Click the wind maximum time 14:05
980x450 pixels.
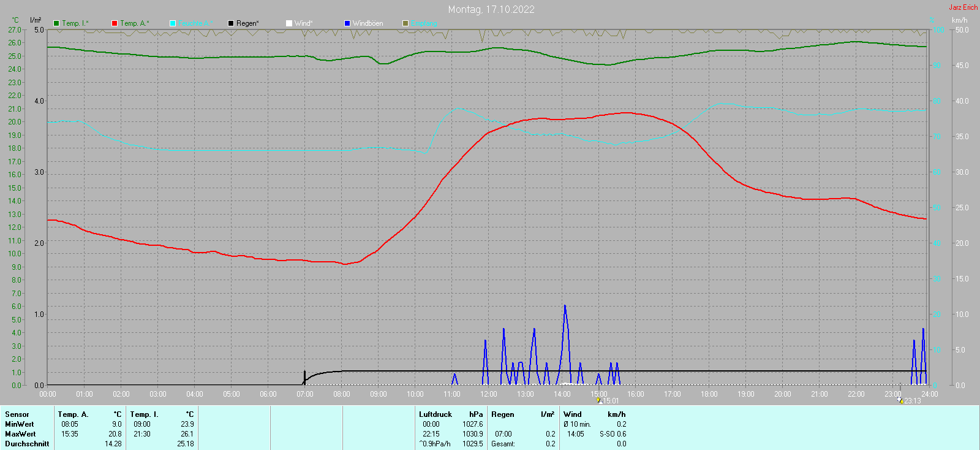click(576, 434)
